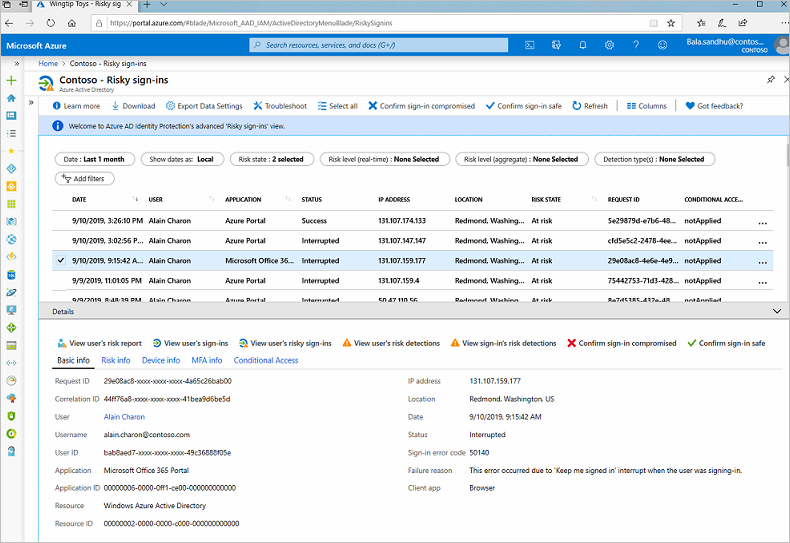790x543 pixels.
Task: Switch to the Conditional Access tab
Action: tap(266, 360)
